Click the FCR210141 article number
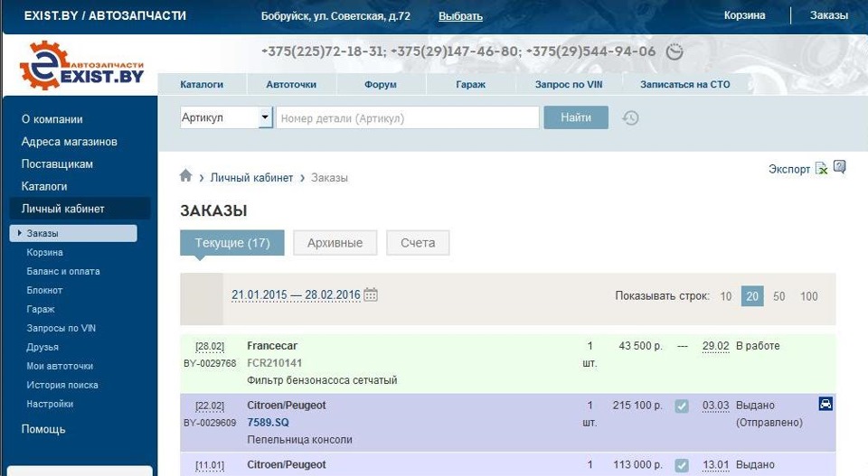This screenshot has height=476, width=868. [x=275, y=363]
